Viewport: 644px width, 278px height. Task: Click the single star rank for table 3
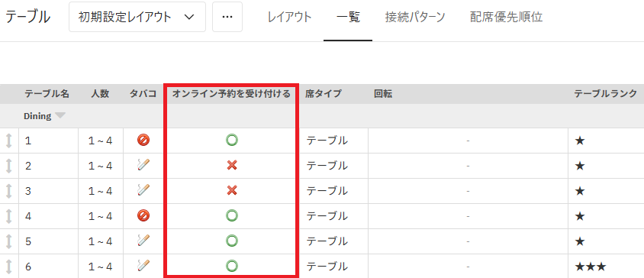point(580,191)
